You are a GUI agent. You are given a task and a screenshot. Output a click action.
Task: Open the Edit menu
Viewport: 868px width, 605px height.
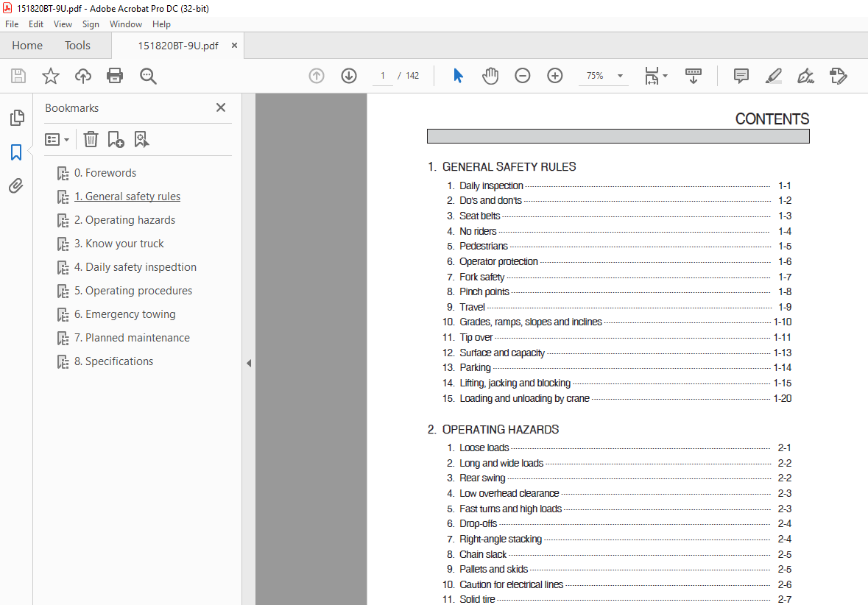(x=35, y=24)
